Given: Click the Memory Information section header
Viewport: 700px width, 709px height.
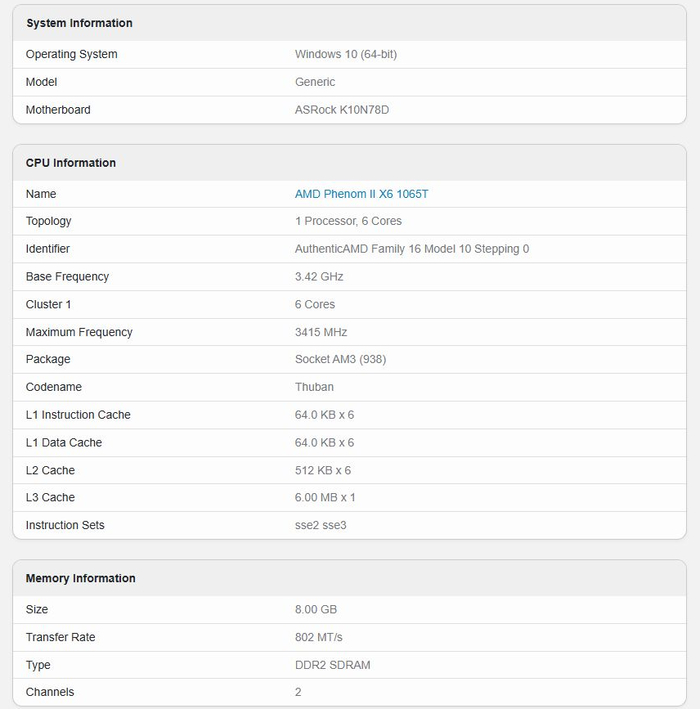Looking at the screenshot, I should click(80, 578).
